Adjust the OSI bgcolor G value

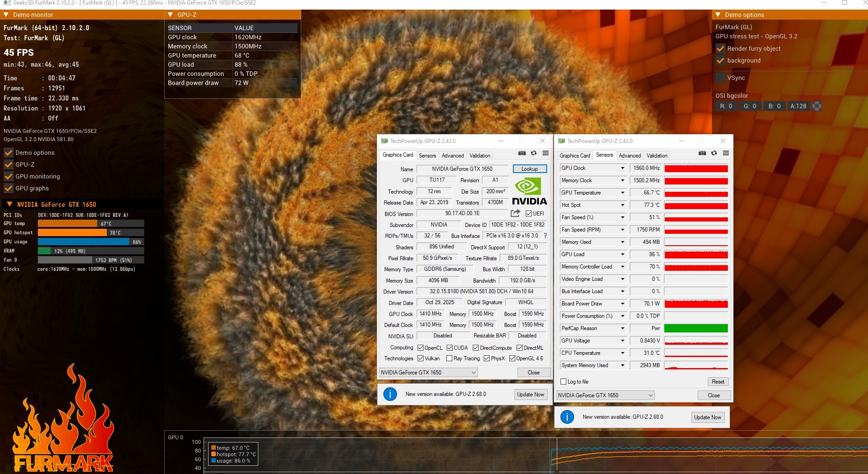pos(750,106)
